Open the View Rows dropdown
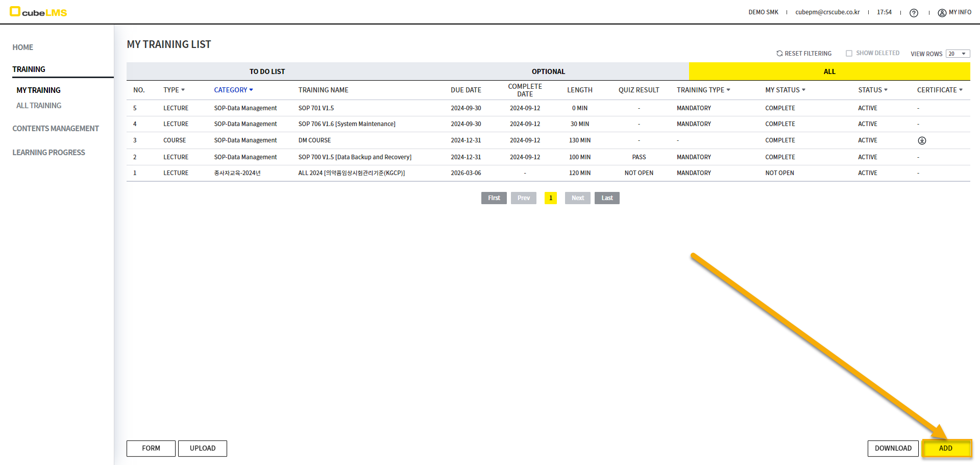Screen dimensions: 980x465 tap(958, 54)
